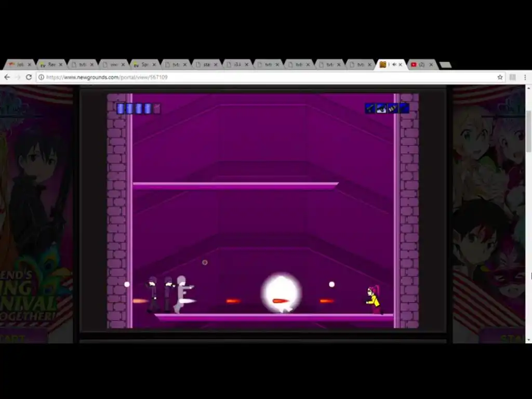Image resolution: width=532 pixels, height=399 pixels.
Task: Click the blue health bar in game HUD
Action: click(138, 109)
